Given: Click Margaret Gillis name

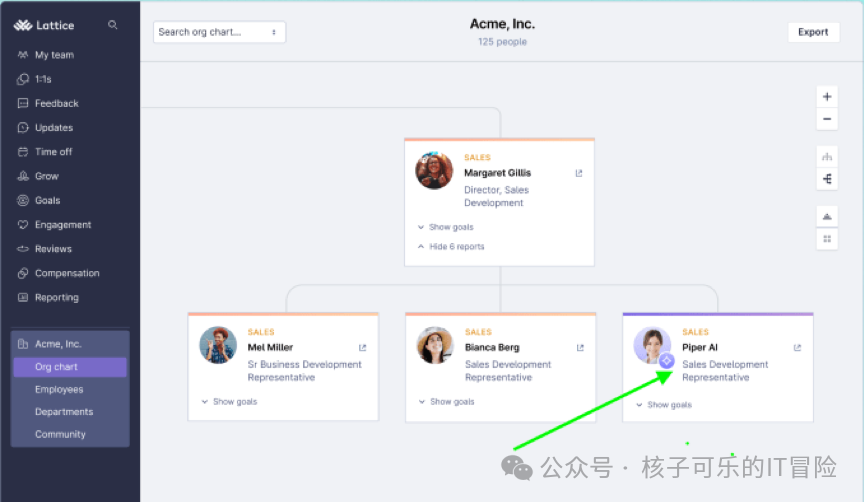Looking at the screenshot, I should coord(497,173).
